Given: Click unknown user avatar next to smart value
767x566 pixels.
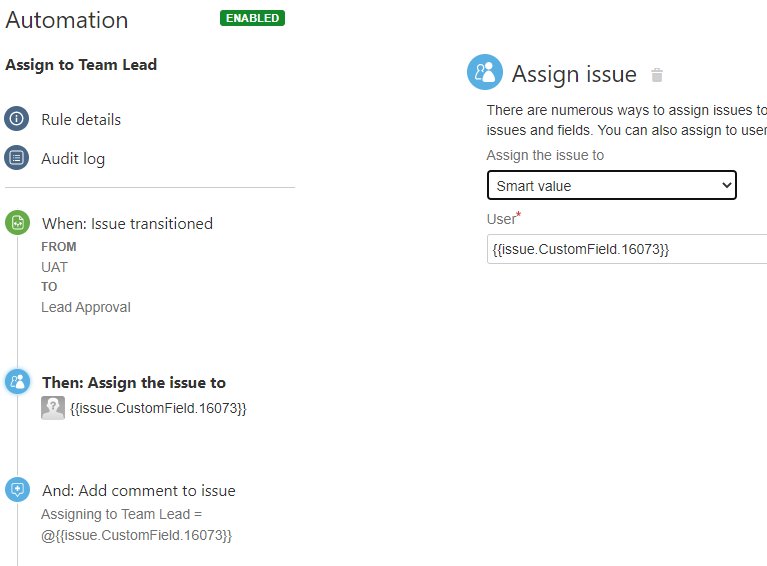Looking at the screenshot, I should pyautogui.click(x=53, y=408).
